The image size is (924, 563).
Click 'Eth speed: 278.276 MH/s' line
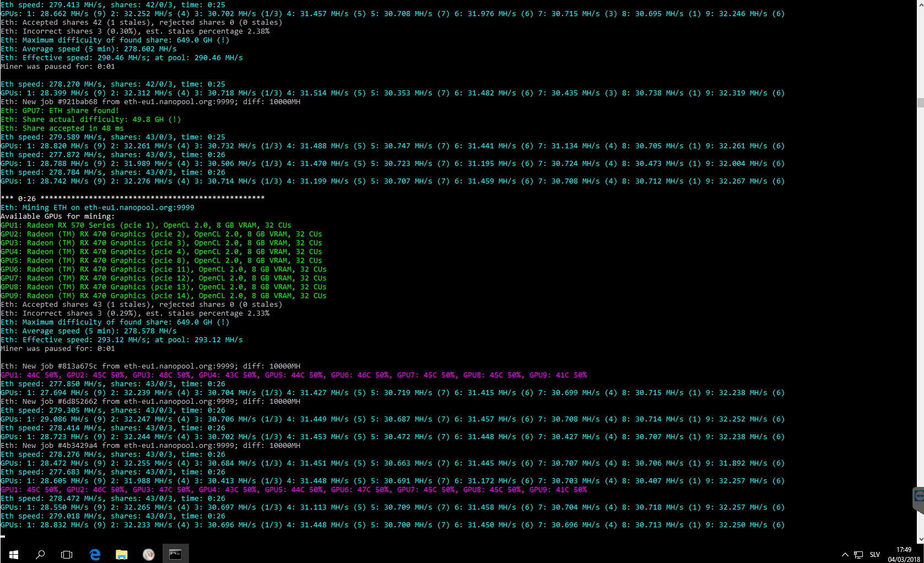pos(113,454)
